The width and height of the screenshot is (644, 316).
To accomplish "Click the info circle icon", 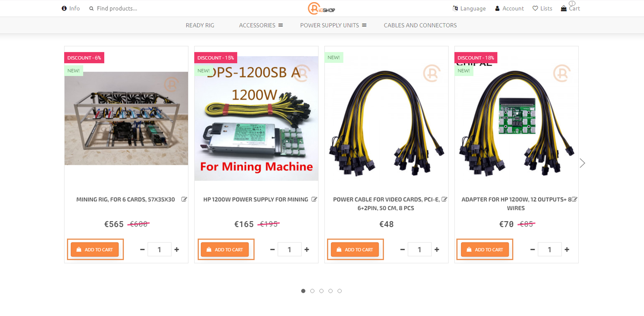I will (64, 8).
